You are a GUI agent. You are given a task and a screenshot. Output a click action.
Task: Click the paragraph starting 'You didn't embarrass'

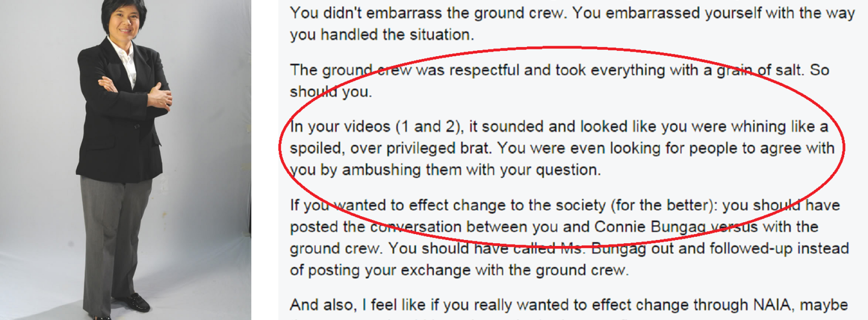click(572, 24)
